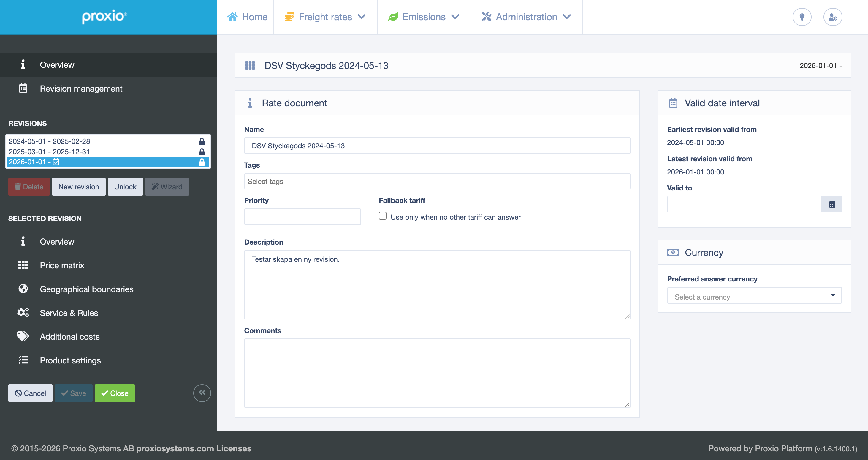Click the grid icon beside DSV Styckegods title

point(250,65)
